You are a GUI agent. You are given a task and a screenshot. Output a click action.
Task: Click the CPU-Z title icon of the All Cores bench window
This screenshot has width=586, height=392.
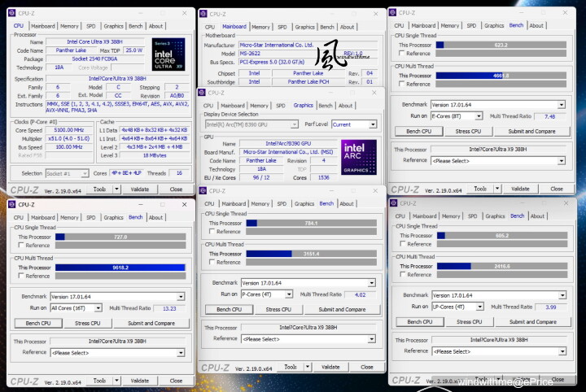coord(12,204)
